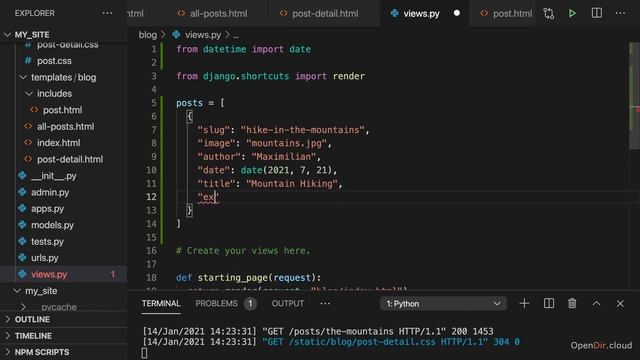The height and width of the screenshot is (360, 640).
Task: Run the Python file with the play icon
Action: point(572,13)
